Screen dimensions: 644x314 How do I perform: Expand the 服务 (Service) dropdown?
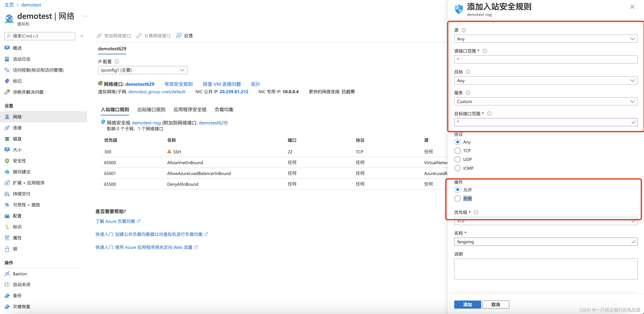(545, 102)
